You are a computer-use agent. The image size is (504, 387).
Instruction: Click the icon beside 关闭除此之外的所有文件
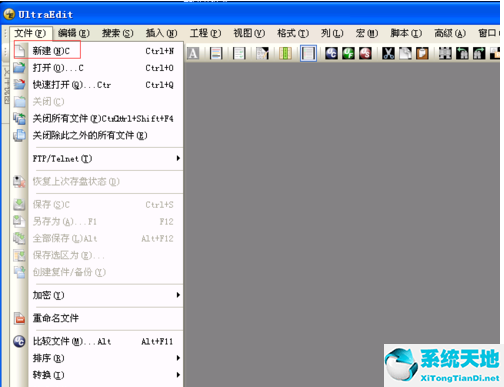[x=19, y=135]
